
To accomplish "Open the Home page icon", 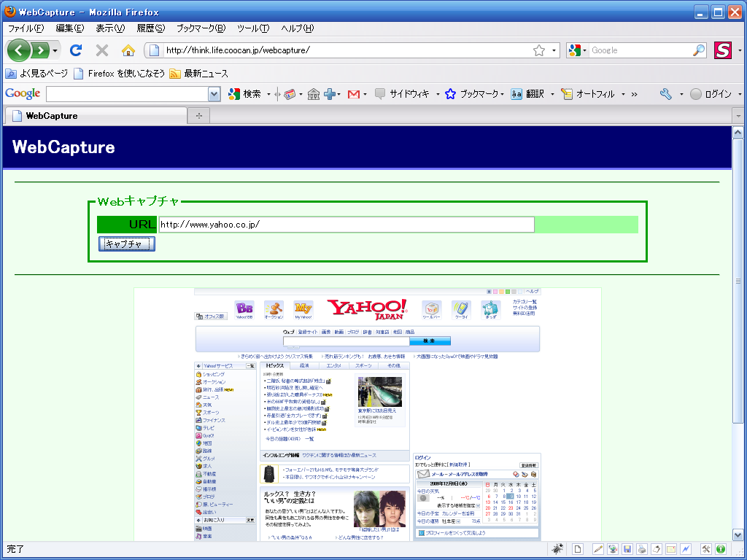I will coord(128,50).
